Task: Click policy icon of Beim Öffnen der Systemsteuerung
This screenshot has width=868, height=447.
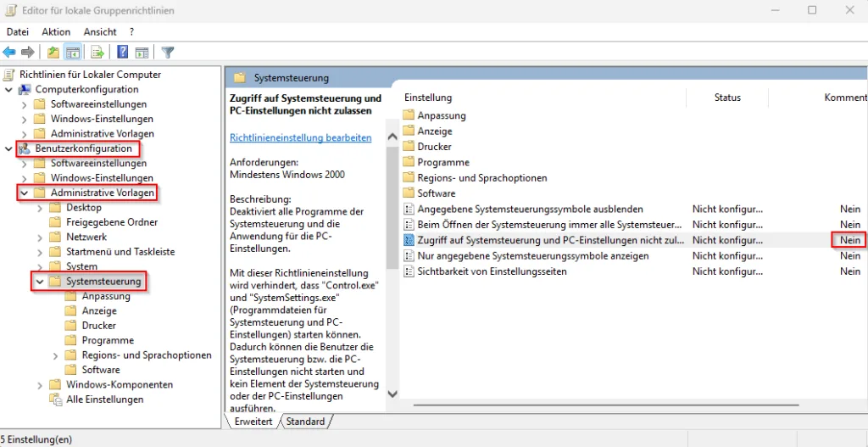Action: tap(409, 224)
